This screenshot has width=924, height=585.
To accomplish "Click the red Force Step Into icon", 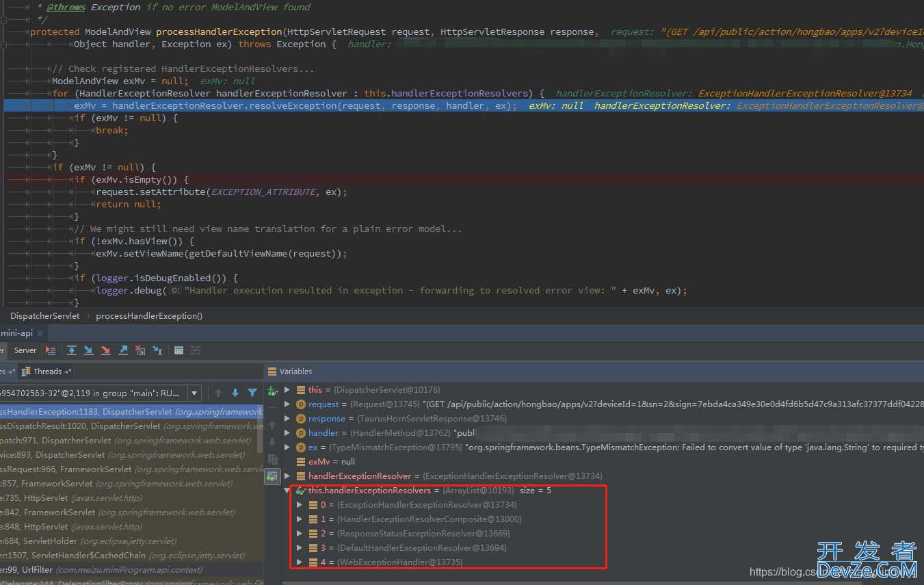I will click(105, 350).
